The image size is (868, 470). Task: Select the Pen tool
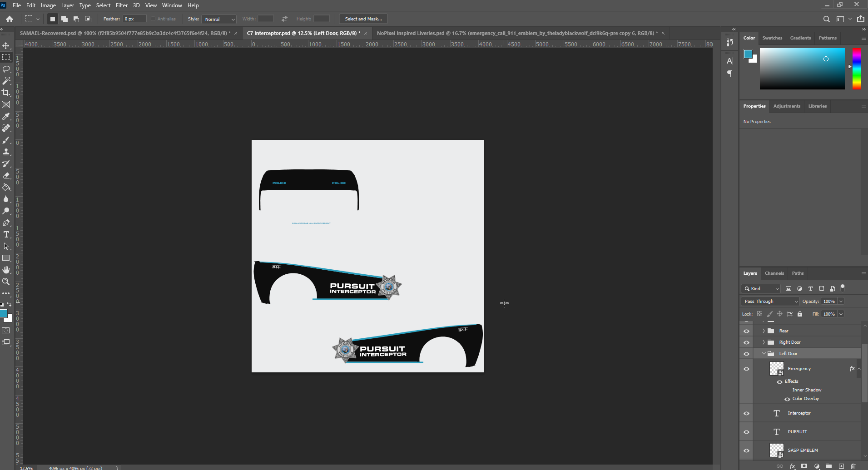[x=6, y=223]
